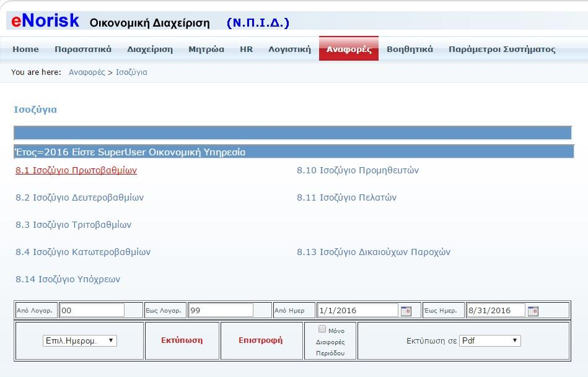The height and width of the screenshot is (377, 588).
Task: Click the Οικονομική Διαχείριση header title
Action: tap(149, 23)
